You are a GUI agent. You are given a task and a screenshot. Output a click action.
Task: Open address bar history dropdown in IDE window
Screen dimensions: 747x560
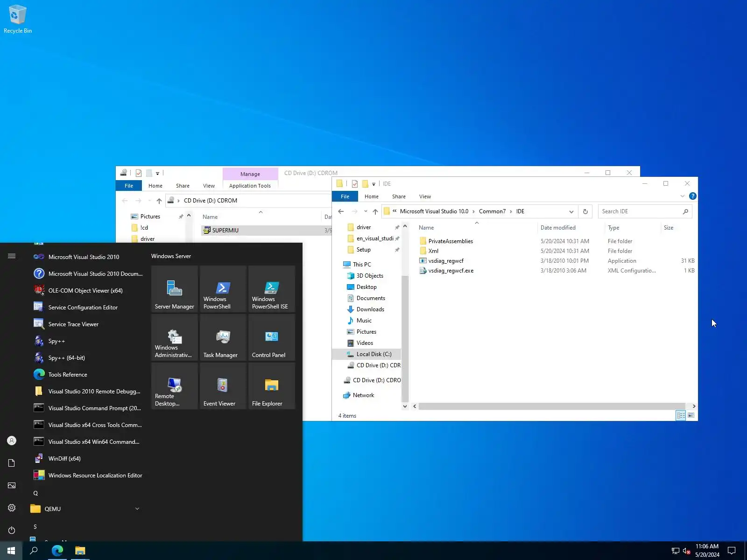tap(571, 211)
